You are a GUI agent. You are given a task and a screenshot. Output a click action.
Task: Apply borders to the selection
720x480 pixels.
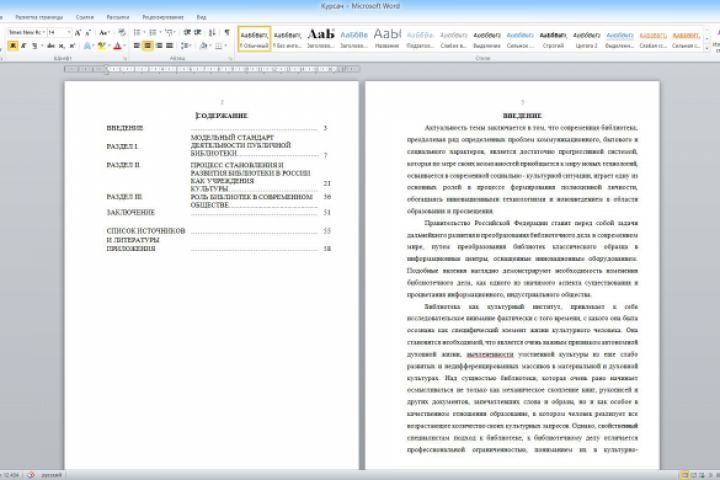[x=219, y=45]
